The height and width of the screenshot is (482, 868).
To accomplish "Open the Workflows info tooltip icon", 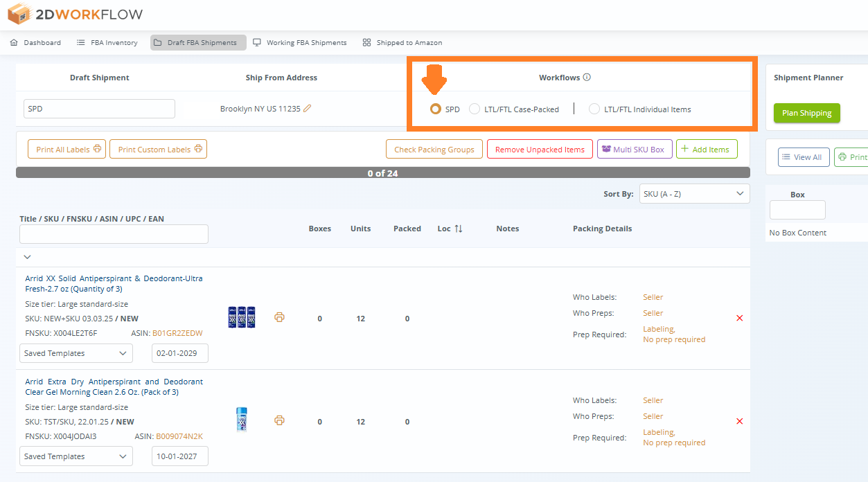I will click(586, 77).
